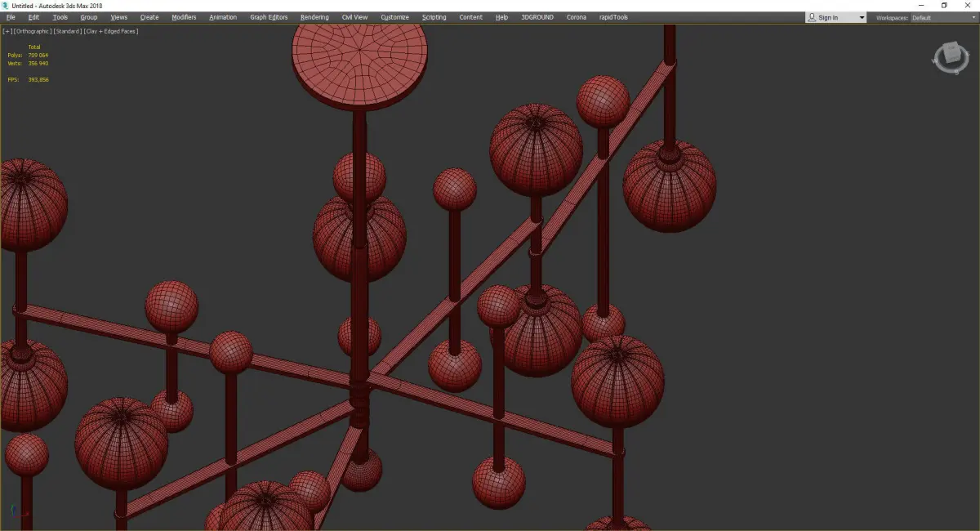Open the File menu
This screenshot has height=531, width=980.
tap(11, 17)
